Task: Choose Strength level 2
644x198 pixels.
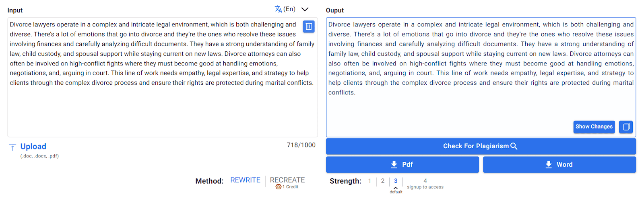Action: coord(383,181)
